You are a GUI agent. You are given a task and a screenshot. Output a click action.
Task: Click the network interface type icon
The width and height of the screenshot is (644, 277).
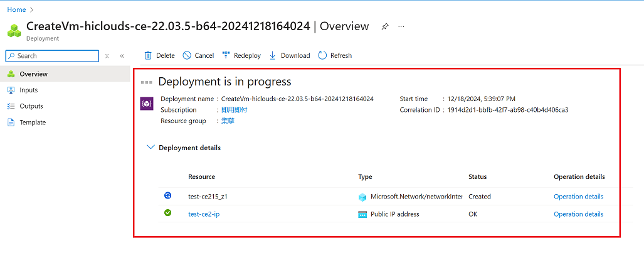362,197
